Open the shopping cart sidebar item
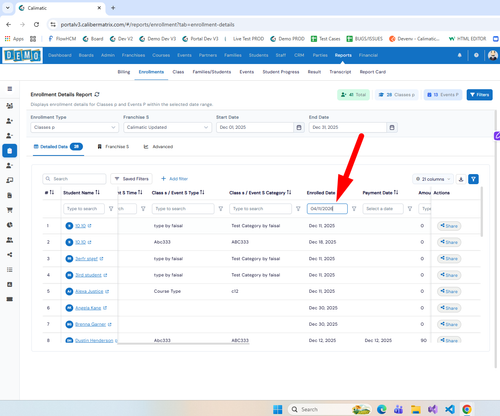Viewport: 500px width, 416px height. pyautogui.click(x=10, y=210)
